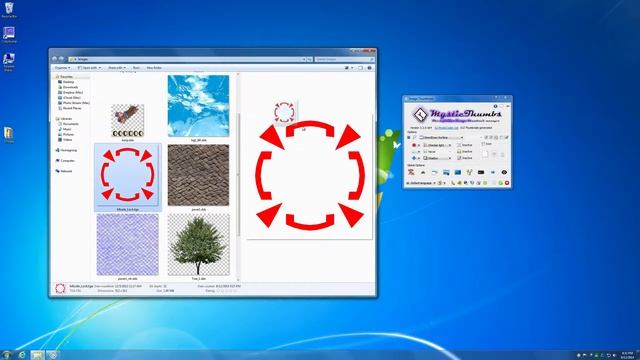This screenshot has width=640, height=360.
Task: Click the red first icon in MysticThumbs bottom icon row
Action: coord(411,172)
